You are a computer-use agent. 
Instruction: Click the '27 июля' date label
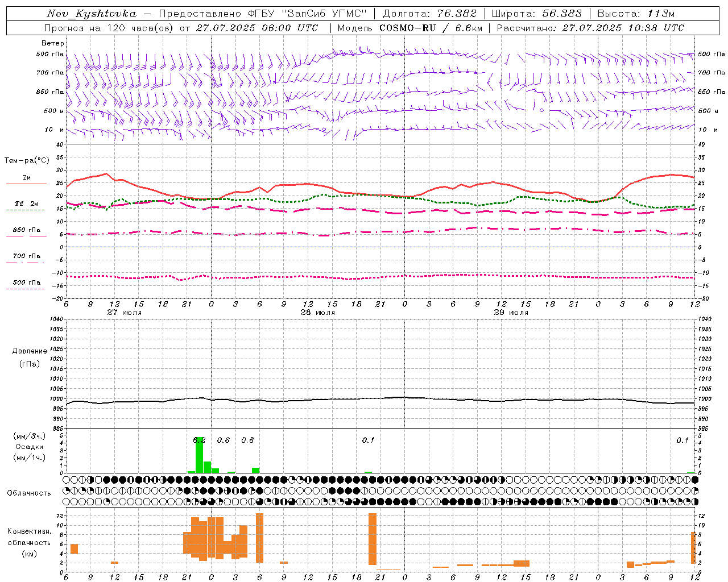coord(125,313)
